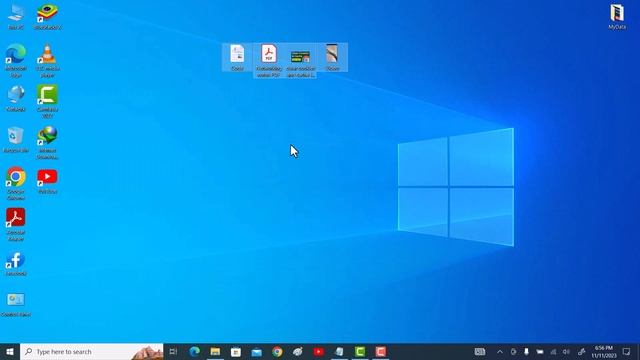Open the volume control tray icon
Image resolution: width=640 pixels, height=360 pixels.
tap(566, 351)
